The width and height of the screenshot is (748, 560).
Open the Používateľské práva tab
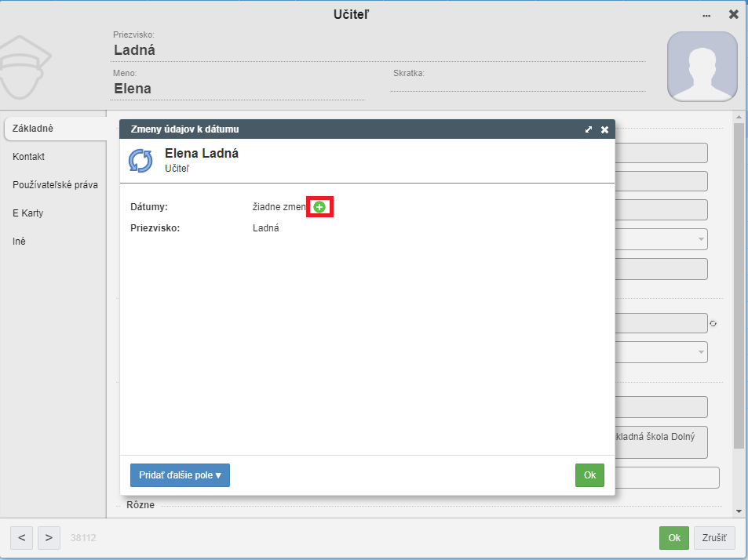[56, 185]
